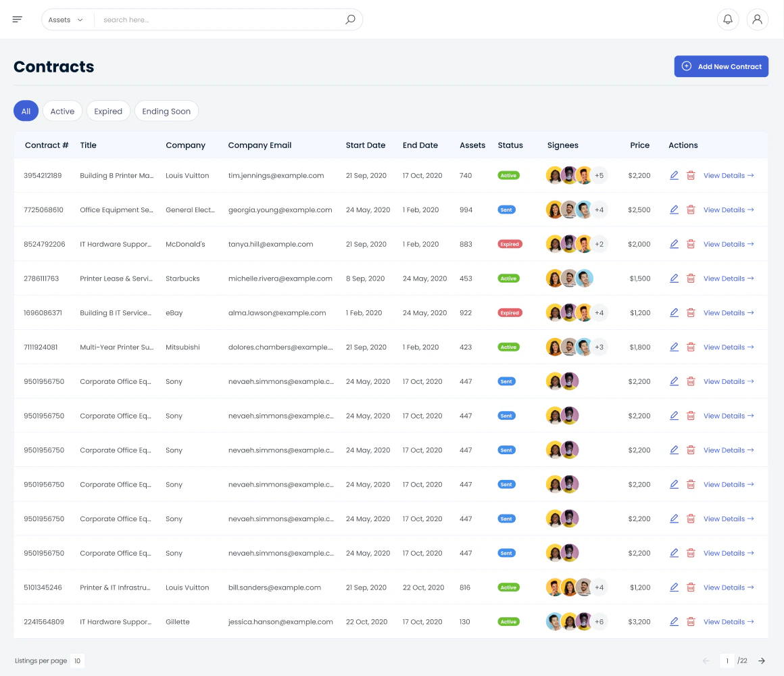
Task: Edit contract 5101345246 pencil icon
Action: (674, 587)
